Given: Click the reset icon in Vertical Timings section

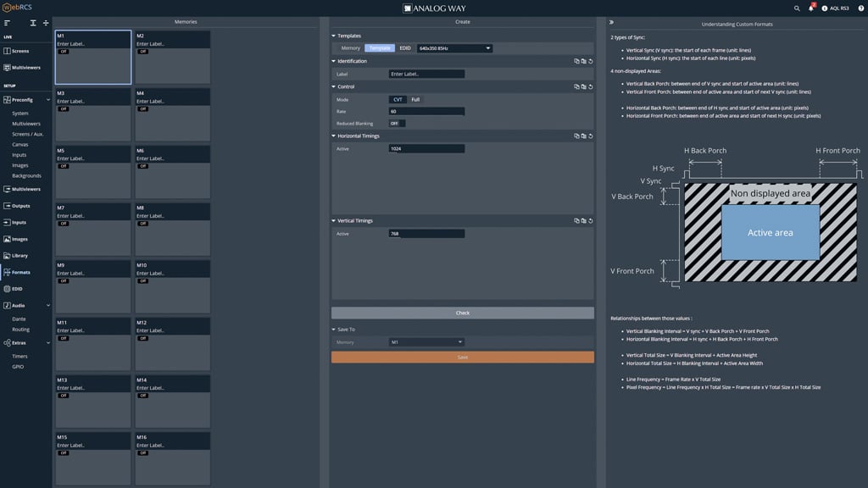Looking at the screenshot, I should pos(590,221).
